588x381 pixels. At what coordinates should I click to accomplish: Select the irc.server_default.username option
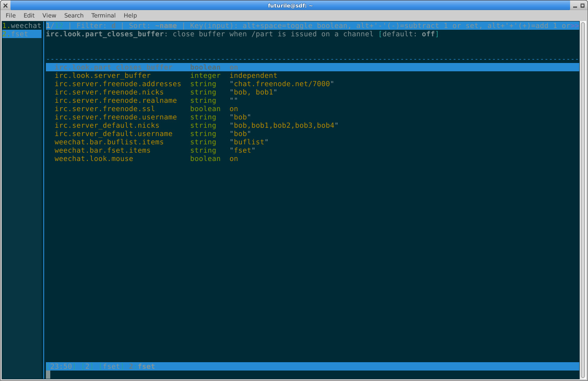click(x=114, y=134)
